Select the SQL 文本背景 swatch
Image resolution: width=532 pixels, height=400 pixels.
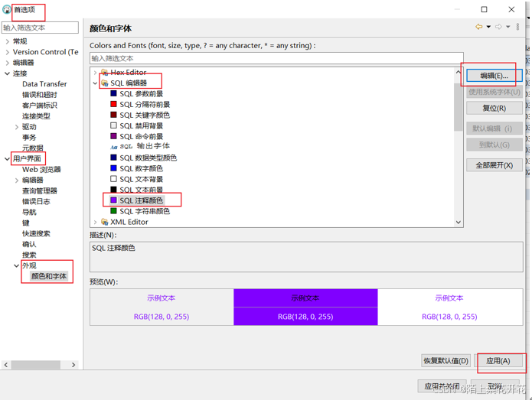tap(113, 179)
